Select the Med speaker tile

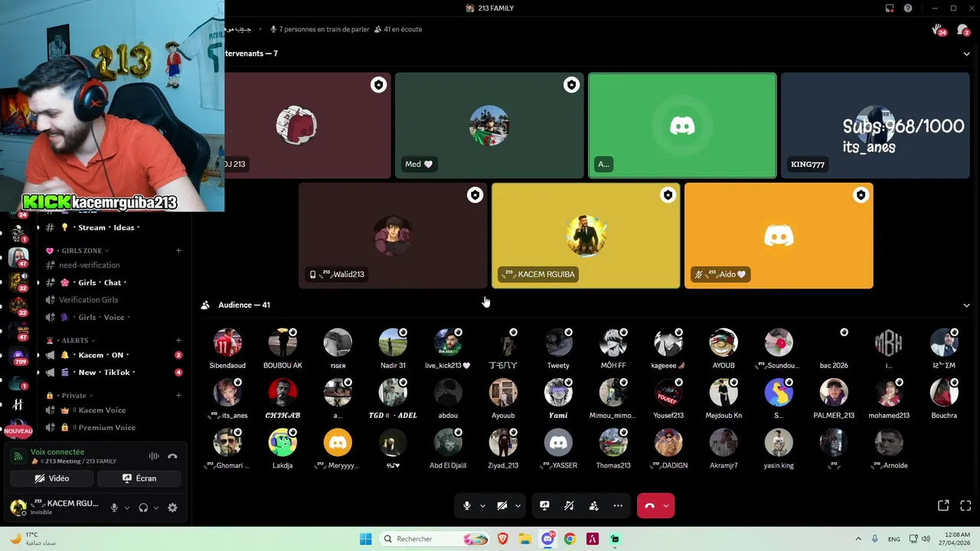click(489, 126)
